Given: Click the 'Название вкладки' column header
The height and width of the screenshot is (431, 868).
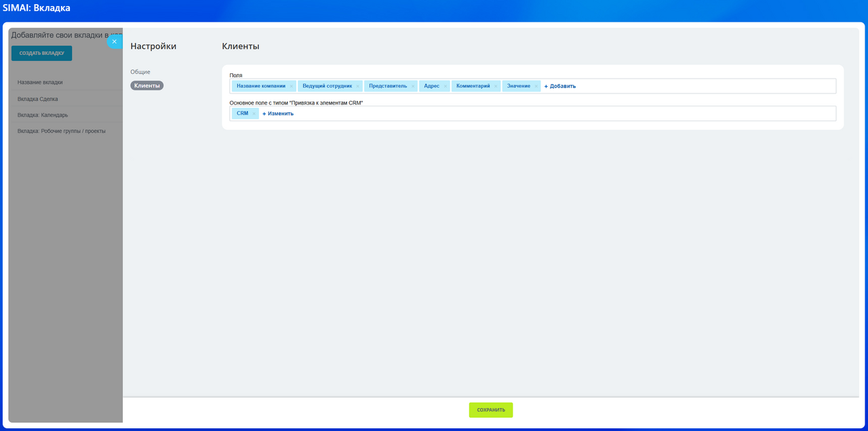Looking at the screenshot, I should tap(40, 82).
